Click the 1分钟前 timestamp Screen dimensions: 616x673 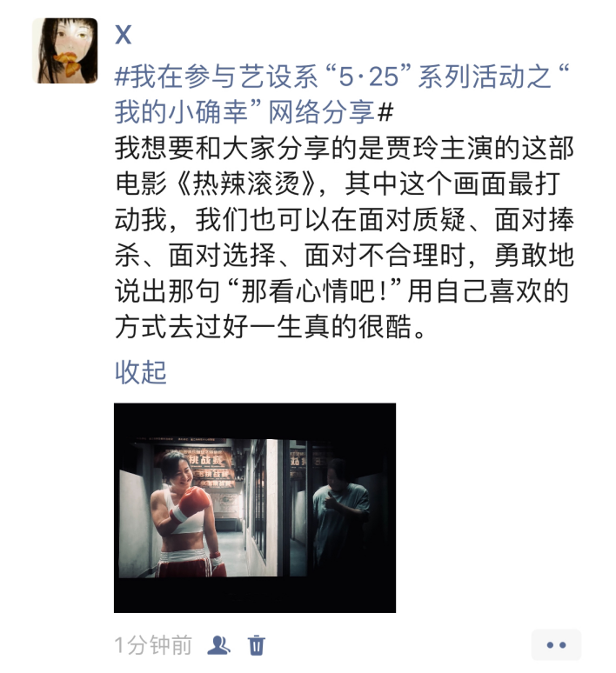point(153,645)
